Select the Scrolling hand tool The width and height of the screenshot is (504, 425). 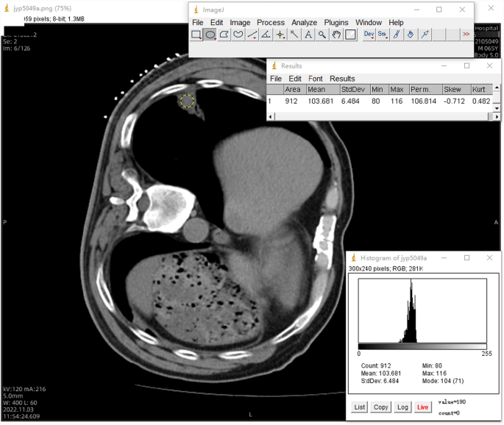(x=336, y=35)
